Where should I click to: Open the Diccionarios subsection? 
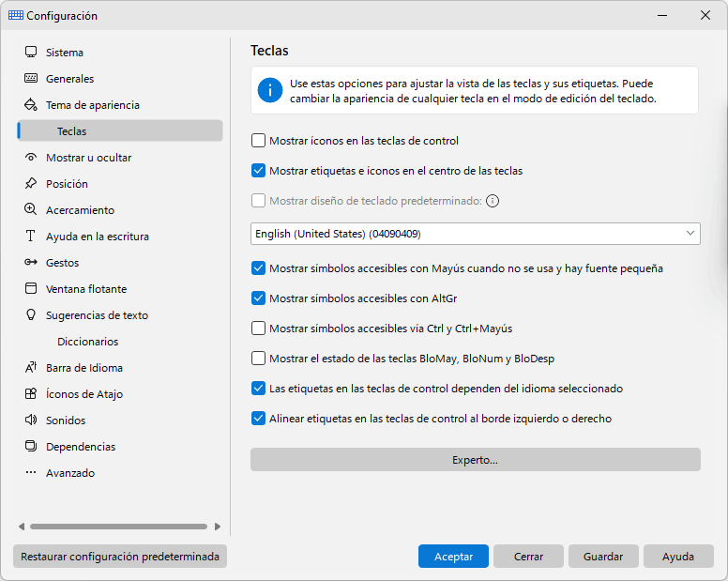[120, 342]
